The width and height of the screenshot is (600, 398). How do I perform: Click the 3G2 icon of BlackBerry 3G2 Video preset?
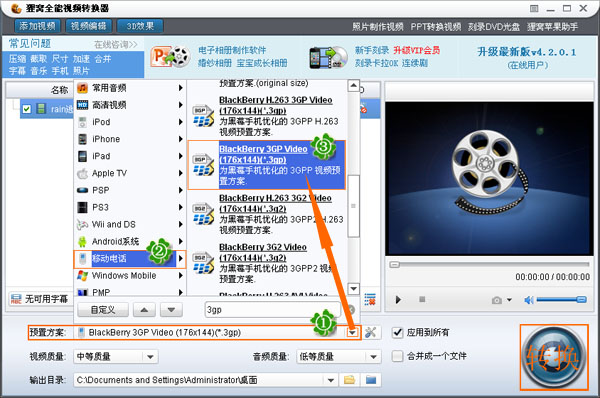pos(203,263)
